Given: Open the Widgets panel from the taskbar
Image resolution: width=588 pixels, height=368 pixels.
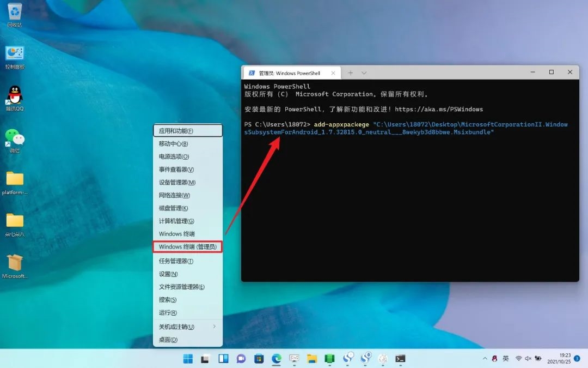Looking at the screenshot, I should point(223,358).
